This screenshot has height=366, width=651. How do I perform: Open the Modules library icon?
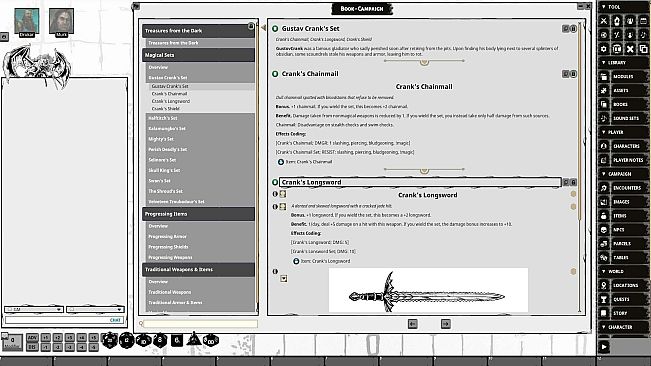click(604, 76)
